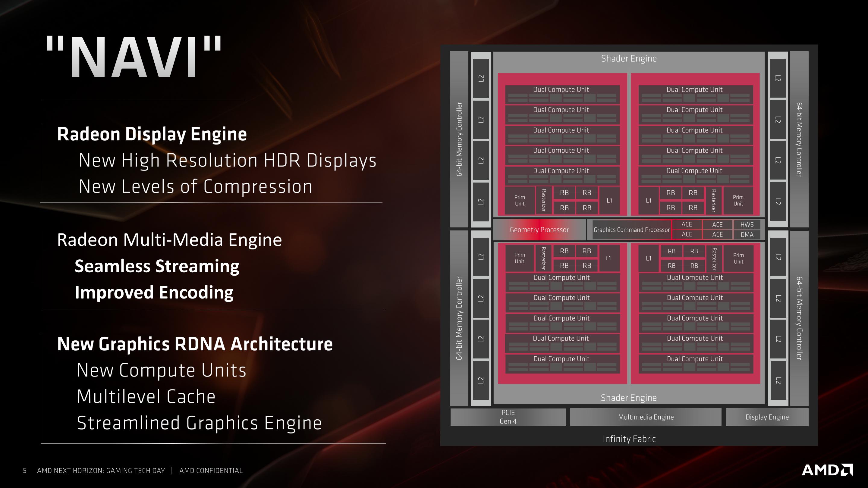Click the Graphics Command Processor block
The height and width of the screenshot is (488, 868).
click(631, 230)
